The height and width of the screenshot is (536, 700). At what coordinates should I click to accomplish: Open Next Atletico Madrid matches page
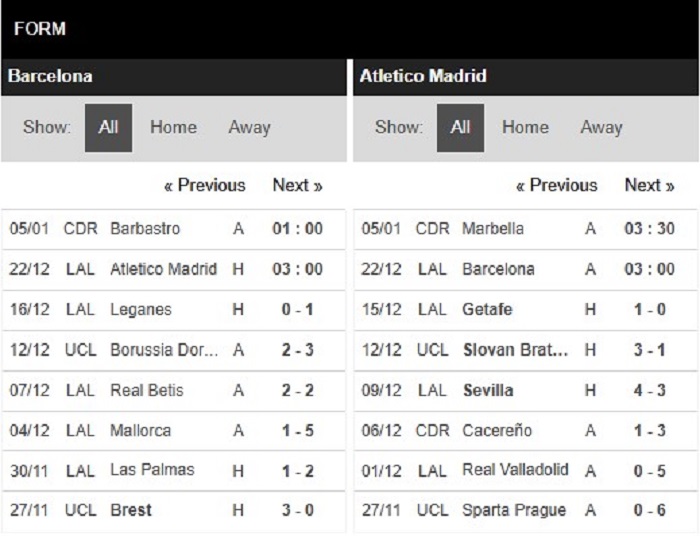[x=650, y=185]
